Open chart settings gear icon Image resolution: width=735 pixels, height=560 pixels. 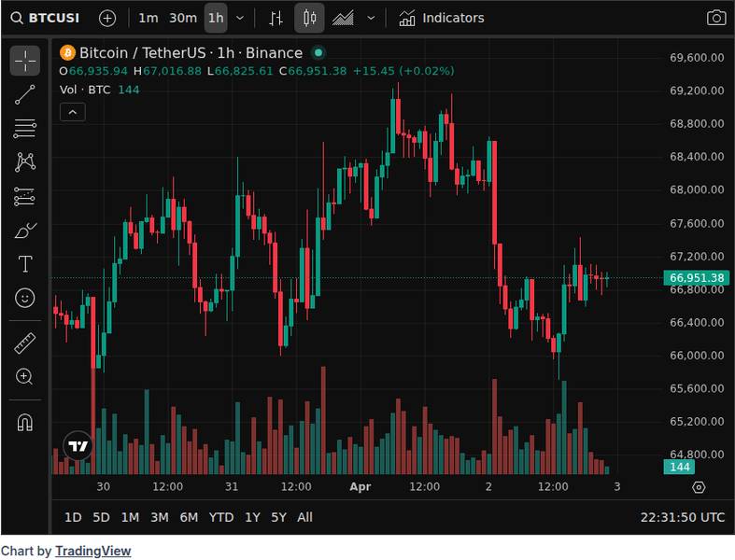point(699,487)
